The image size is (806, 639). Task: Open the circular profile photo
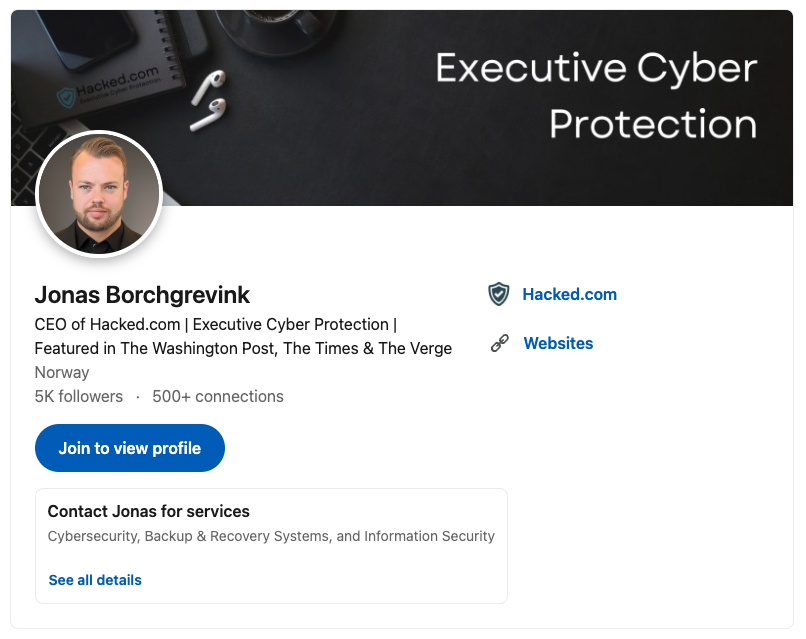(99, 194)
